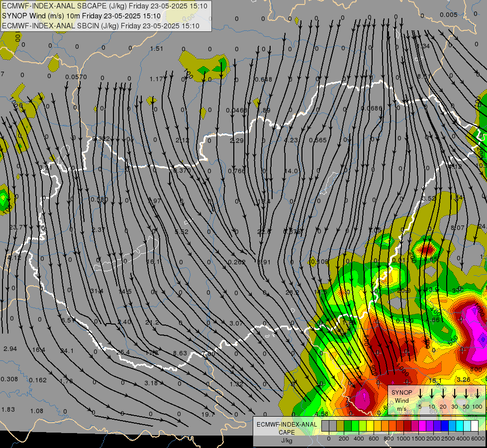
Task: Click the 2.40 value on the map
Action: tap(124, 322)
